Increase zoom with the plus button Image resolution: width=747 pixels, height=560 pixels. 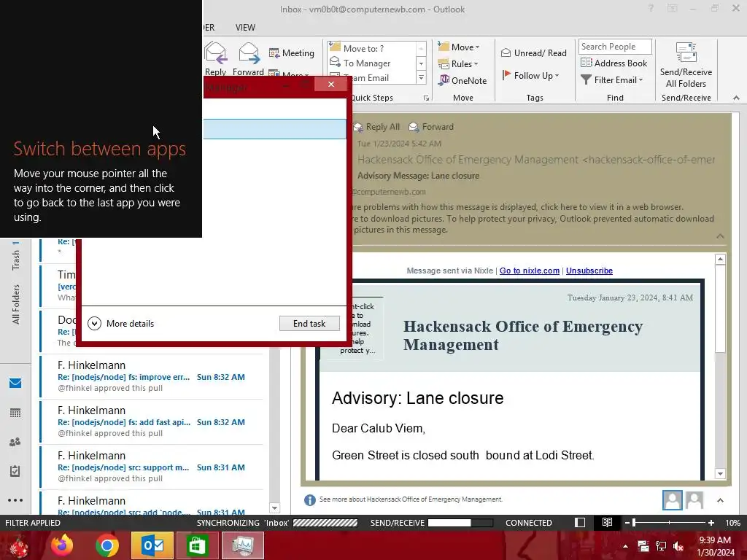711,523
